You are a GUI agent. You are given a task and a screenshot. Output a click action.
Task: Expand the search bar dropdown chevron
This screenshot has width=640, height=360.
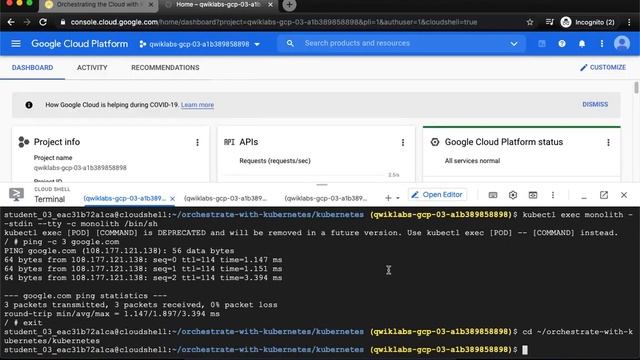pyautogui.click(x=513, y=44)
